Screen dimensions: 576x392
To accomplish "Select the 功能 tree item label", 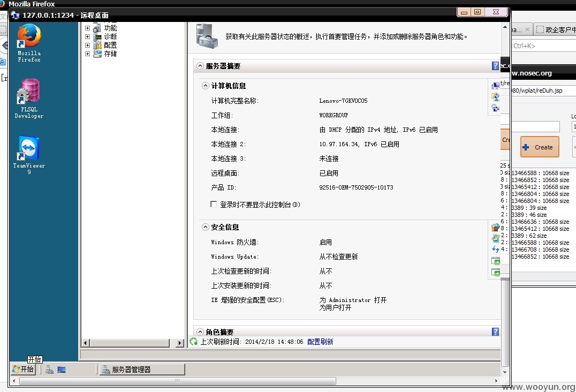I will 110,28.
